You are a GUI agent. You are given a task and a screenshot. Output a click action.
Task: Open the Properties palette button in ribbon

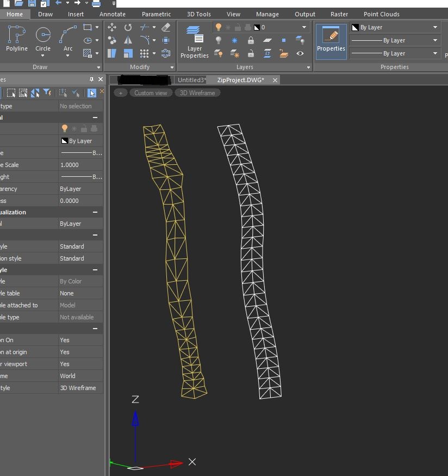pyautogui.click(x=331, y=41)
